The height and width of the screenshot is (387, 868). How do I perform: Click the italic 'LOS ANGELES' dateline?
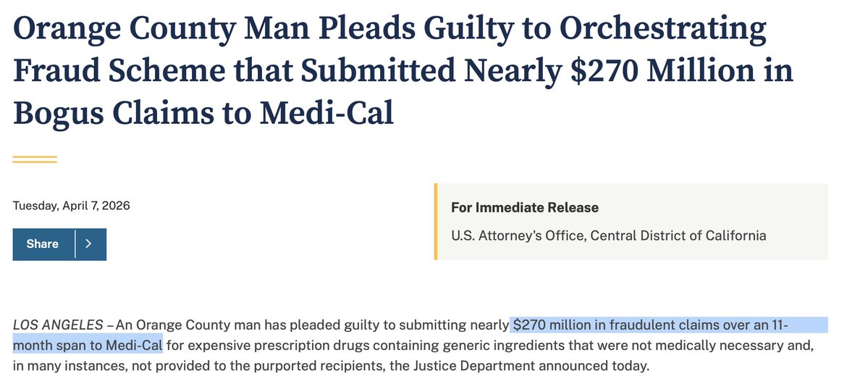coord(58,325)
